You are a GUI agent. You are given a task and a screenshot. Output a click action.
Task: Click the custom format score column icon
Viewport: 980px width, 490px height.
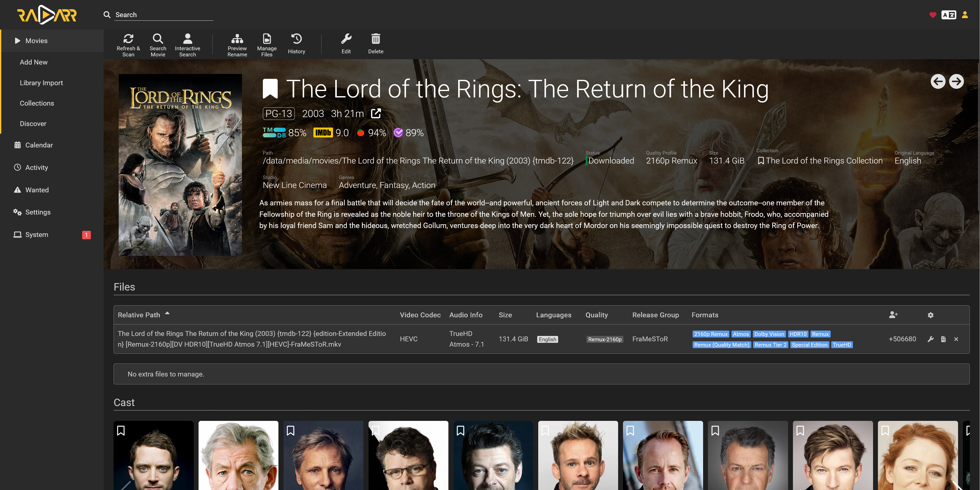[893, 315]
